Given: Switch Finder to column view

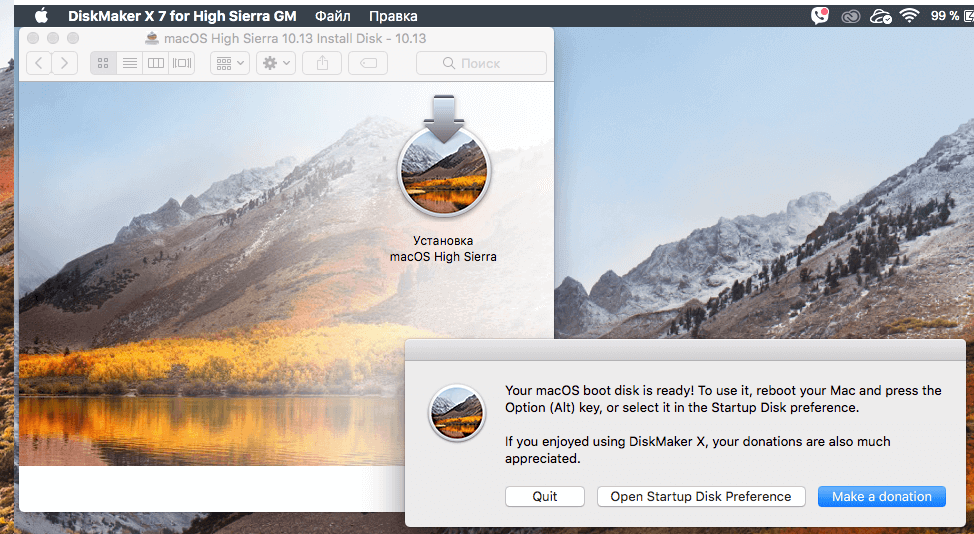Looking at the screenshot, I should click(x=155, y=63).
